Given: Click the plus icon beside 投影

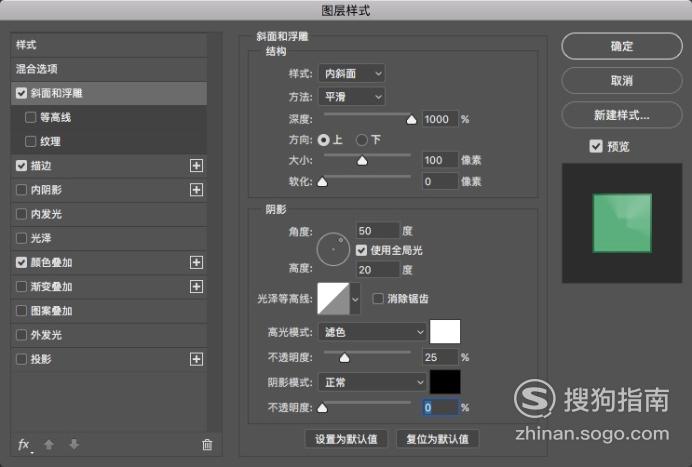Looking at the screenshot, I should 196,359.
